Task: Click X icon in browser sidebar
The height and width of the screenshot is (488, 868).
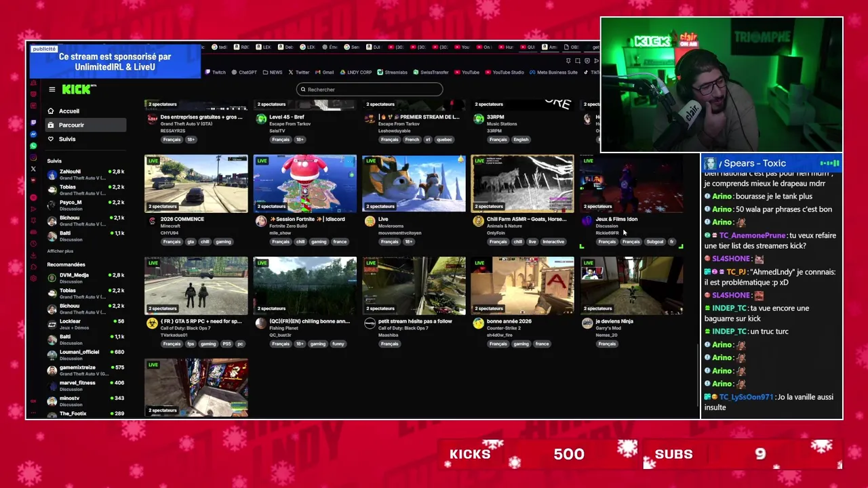Action: [33, 169]
